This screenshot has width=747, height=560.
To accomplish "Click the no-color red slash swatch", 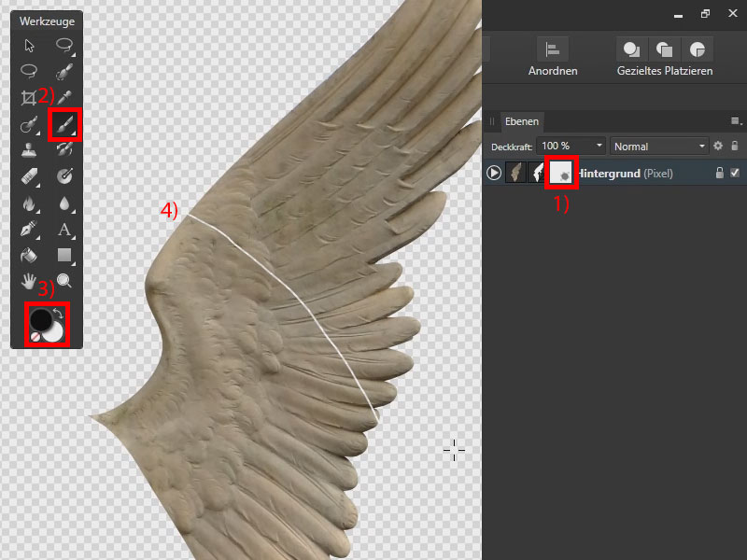I will 35,337.
